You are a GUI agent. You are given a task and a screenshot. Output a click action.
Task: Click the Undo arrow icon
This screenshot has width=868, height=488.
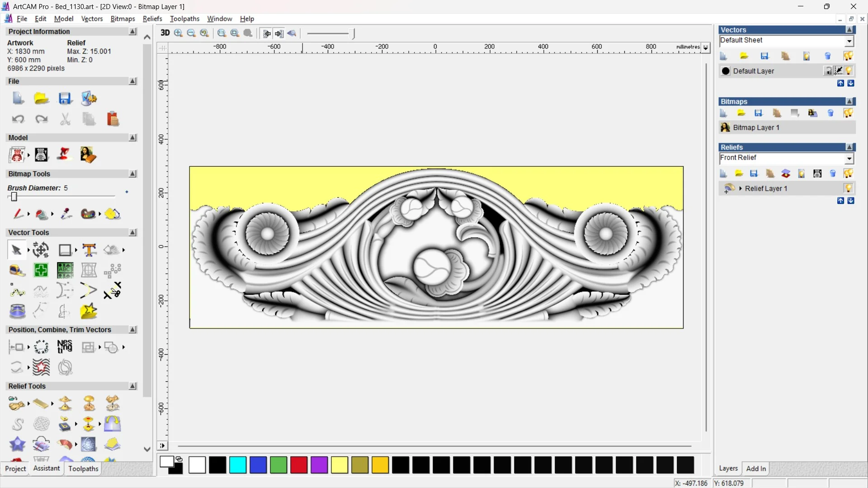tap(18, 119)
